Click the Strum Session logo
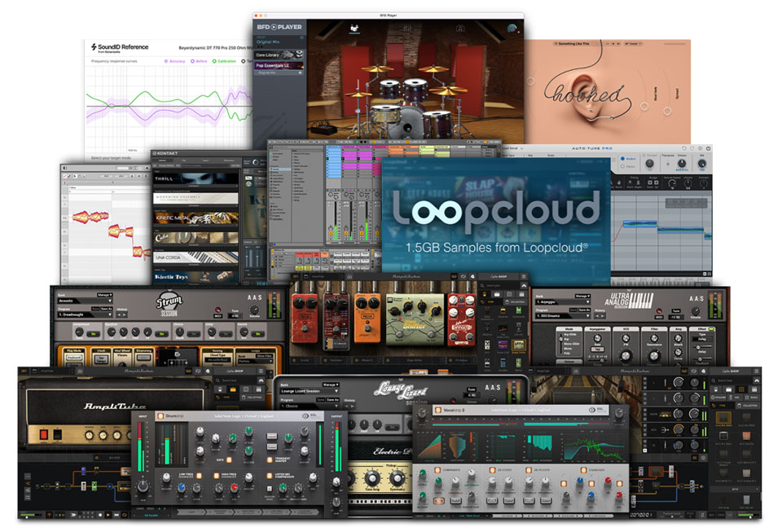This screenshot has height=532, width=782. pos(169,304)
